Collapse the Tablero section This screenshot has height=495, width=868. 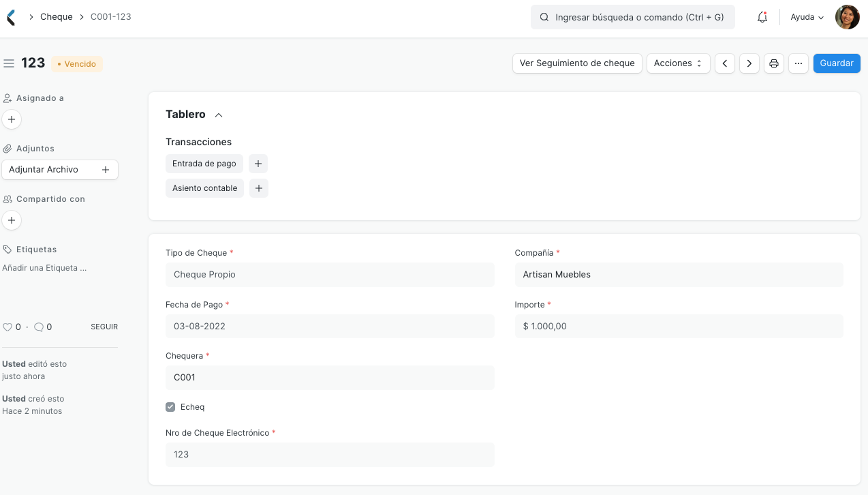click(x=219, y=115)
